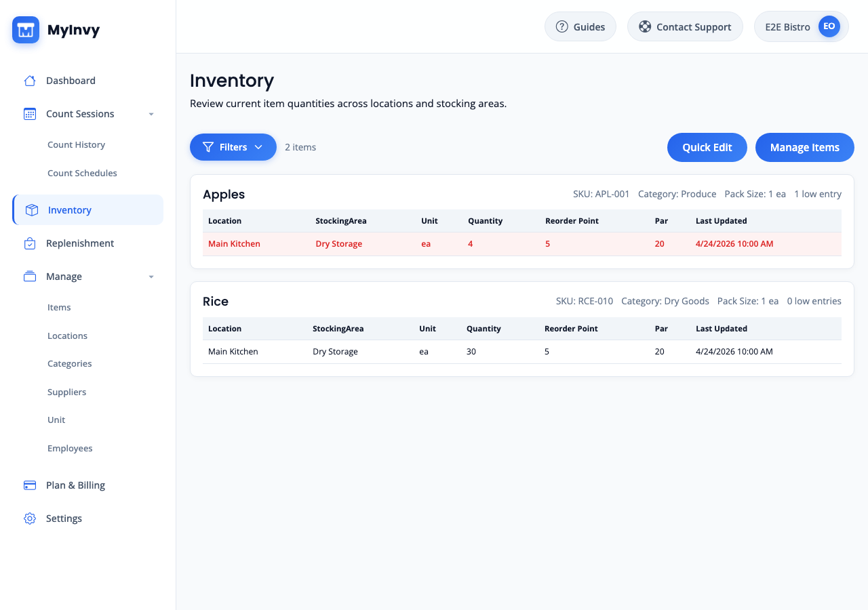Click the Count Sessions calendar icon
Screen dimensions: 868x610
pos(30,114)
